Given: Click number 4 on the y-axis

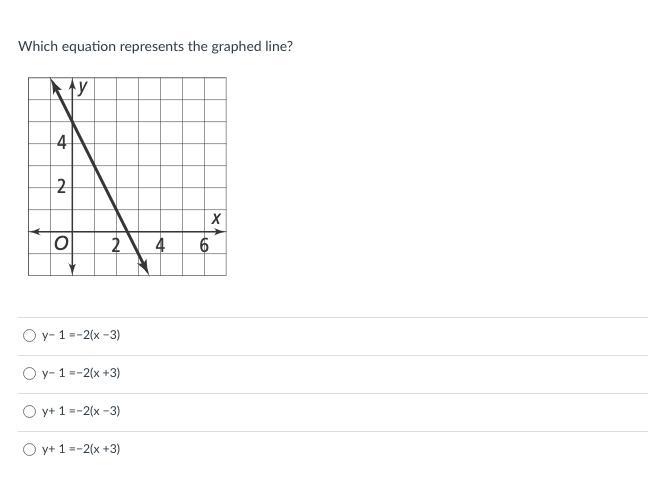Looking at the screenshot, I should tap(61, 143).
